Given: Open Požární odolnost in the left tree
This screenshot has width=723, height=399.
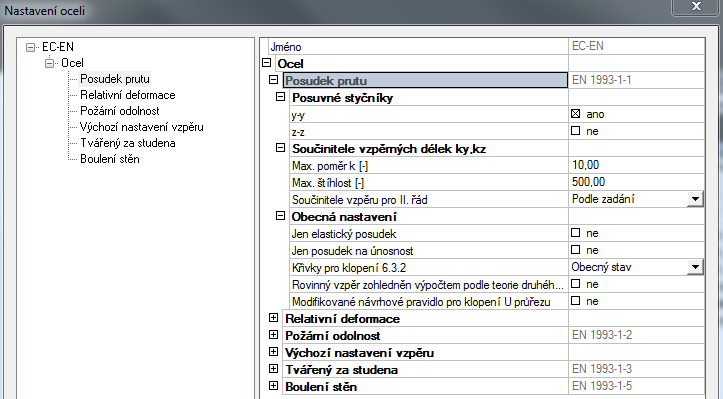Looking at the screenshot, I should pyautogui.click(x=119, y=111).
